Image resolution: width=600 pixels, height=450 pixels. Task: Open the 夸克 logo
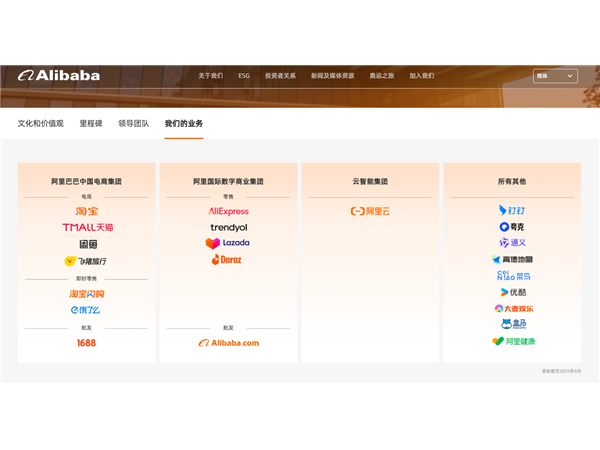pyautogui.click(x=512, y=227)
